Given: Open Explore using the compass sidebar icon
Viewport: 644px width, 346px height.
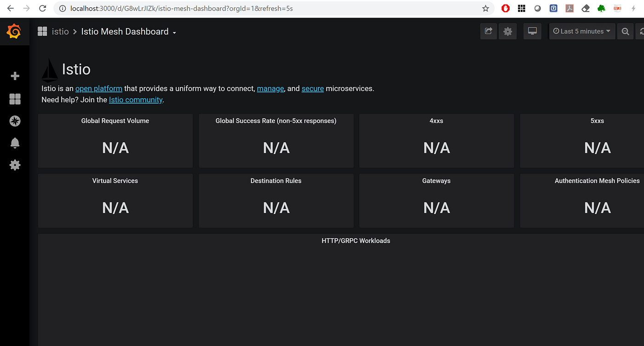Looking at the screenshot, I should (15, 121).
